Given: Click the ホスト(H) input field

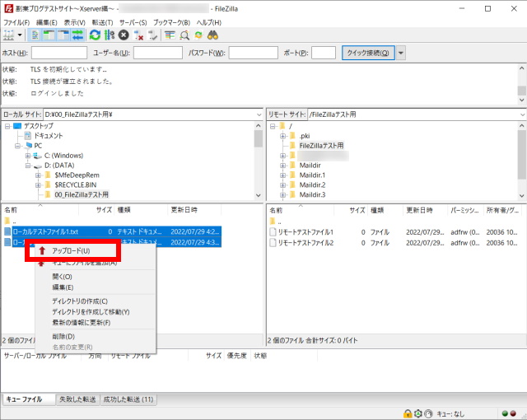Looking at the screenshot, I should (x=58, y=53).
